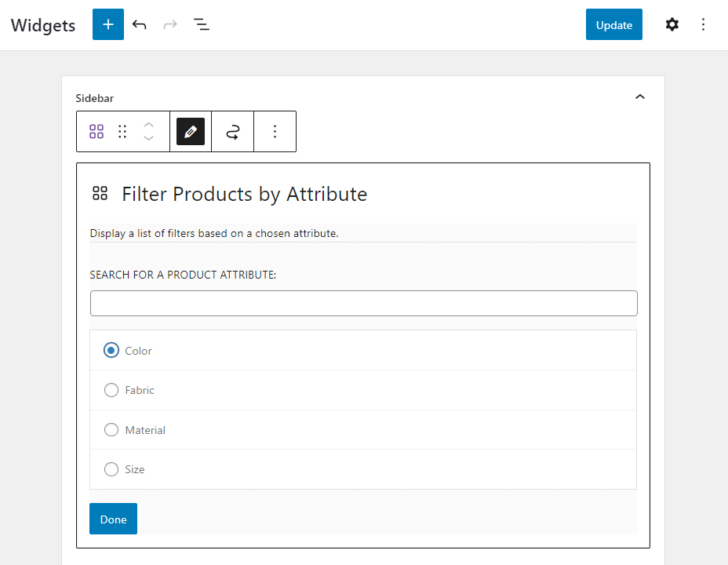The image size is (728, 565).
Task: Click the Undo icon
Action: 139,24
